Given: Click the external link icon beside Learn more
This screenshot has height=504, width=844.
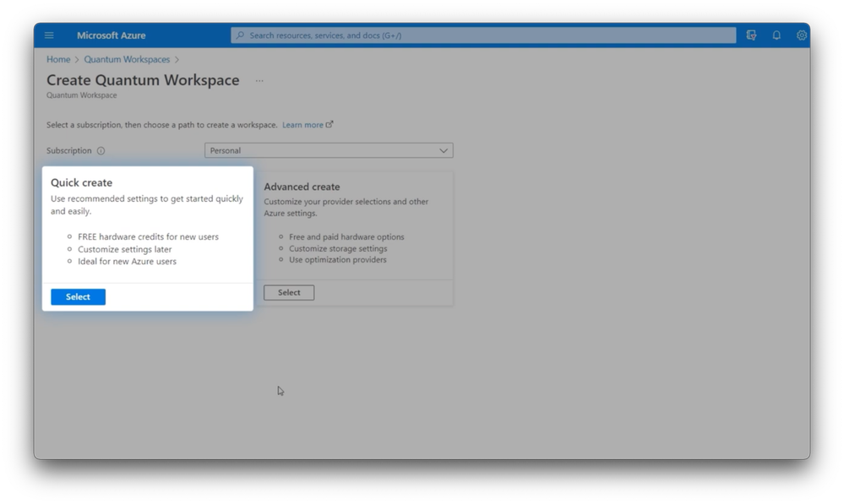Looking at the screenshot, I should tap(329, 124).
